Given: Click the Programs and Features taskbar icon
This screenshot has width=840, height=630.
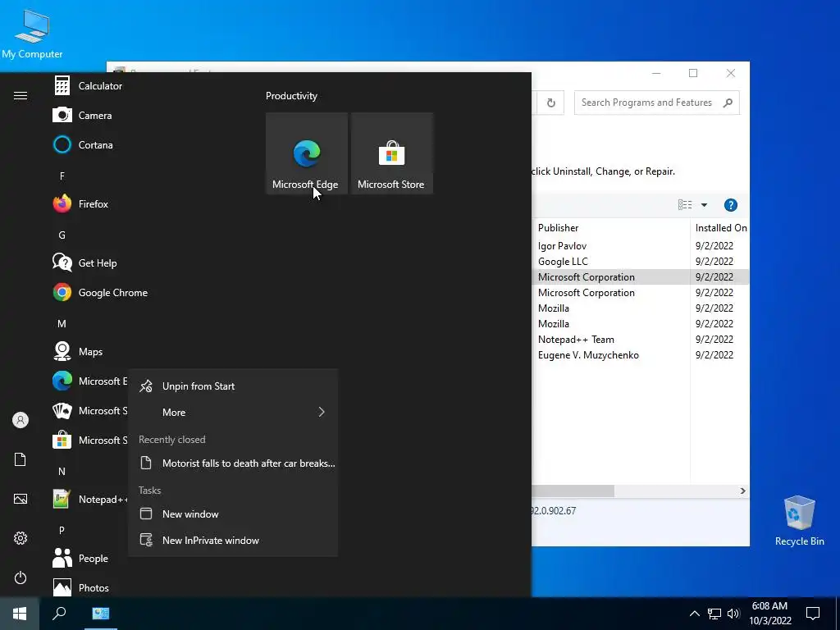Looking at the screenshot, I should pos(101,614).
